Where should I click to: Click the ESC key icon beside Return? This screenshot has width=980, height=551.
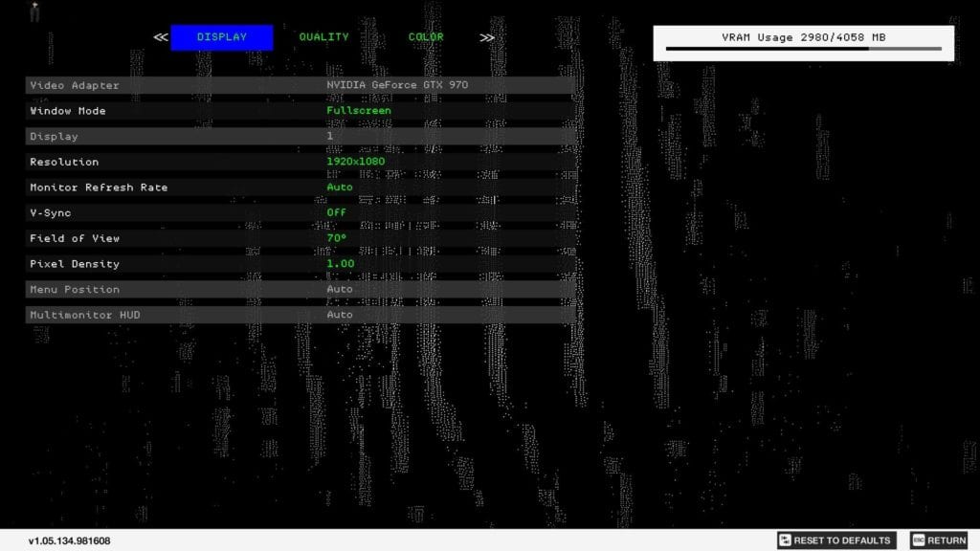click(917, 540)
